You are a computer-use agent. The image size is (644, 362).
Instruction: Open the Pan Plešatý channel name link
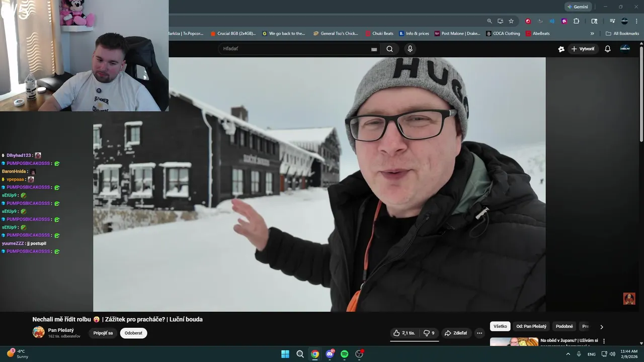(x=61, y=330)
